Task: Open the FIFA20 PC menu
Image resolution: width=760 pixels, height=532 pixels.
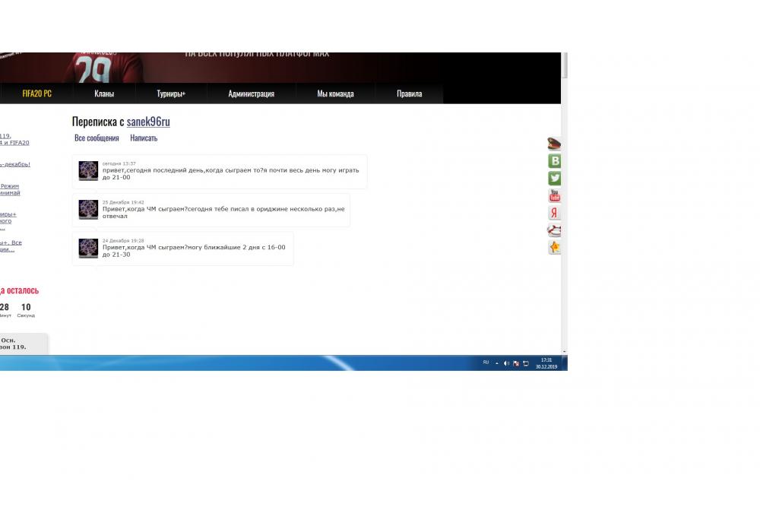Action: (x=36, y=93)
